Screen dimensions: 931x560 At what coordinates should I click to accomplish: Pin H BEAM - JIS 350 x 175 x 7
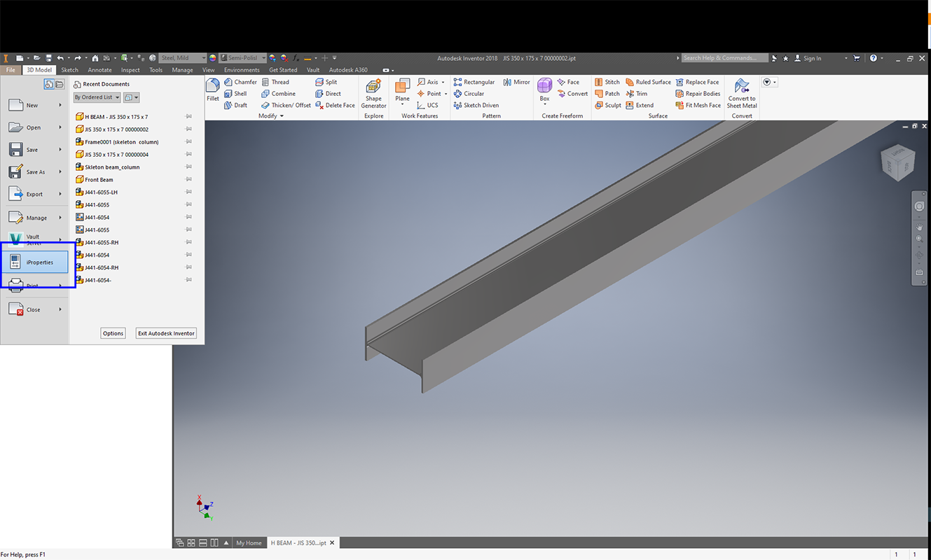[x=188, y=117]
